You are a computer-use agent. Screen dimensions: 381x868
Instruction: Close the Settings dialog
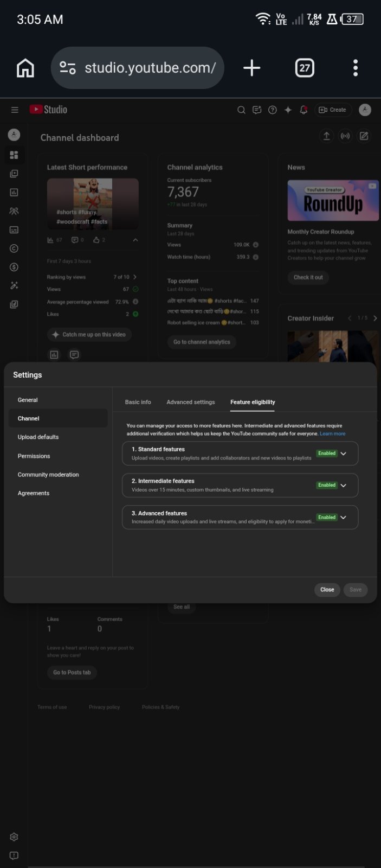pos(327,590)
